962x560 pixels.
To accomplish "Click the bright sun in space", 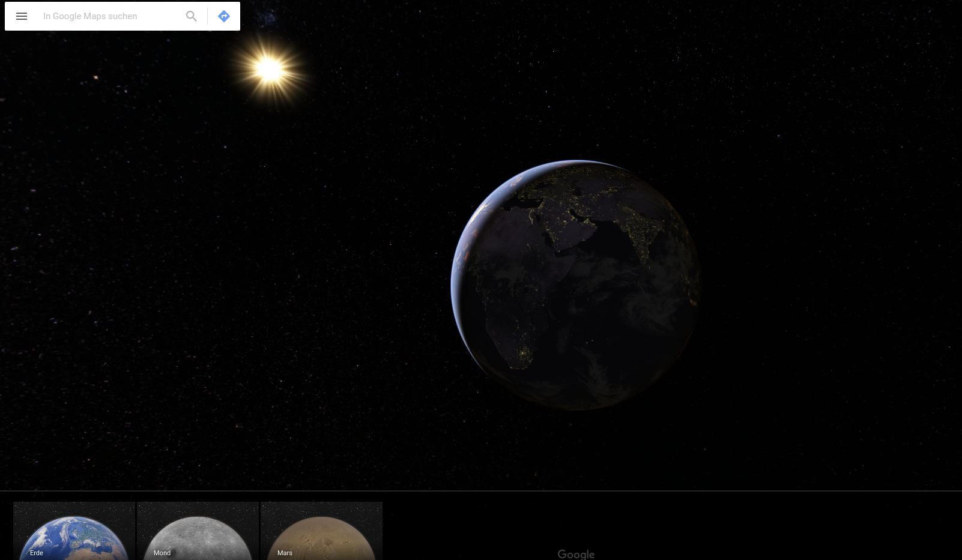I will tap(270, 70).
